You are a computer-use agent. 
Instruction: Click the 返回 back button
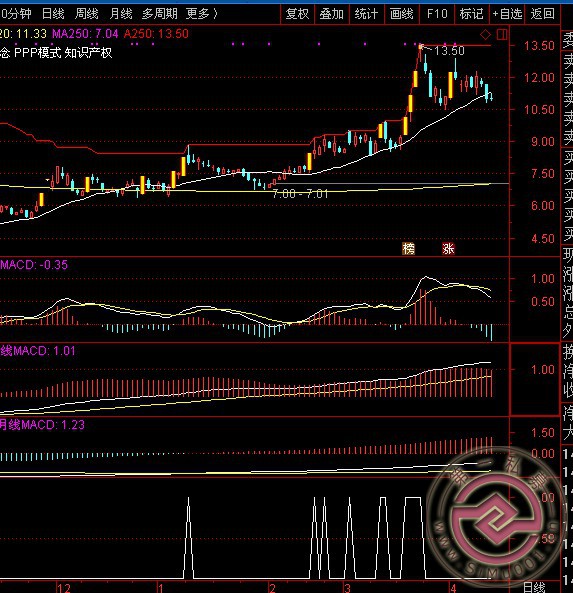click(x=542, y=14)
